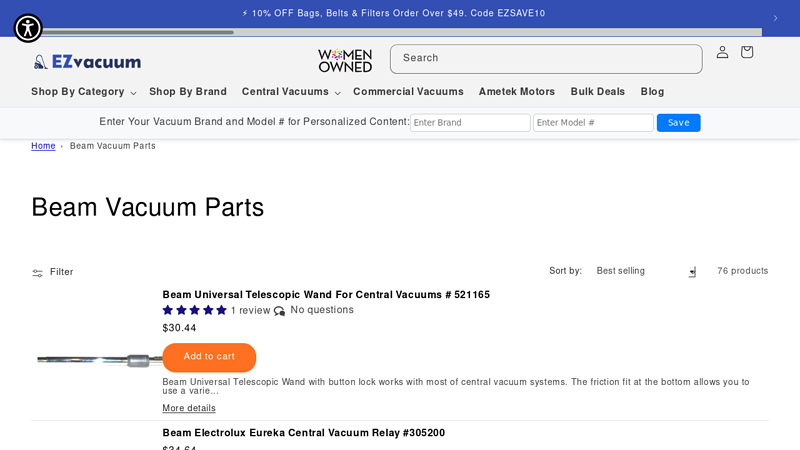Click the Save button for brand and model

[678, 122]
